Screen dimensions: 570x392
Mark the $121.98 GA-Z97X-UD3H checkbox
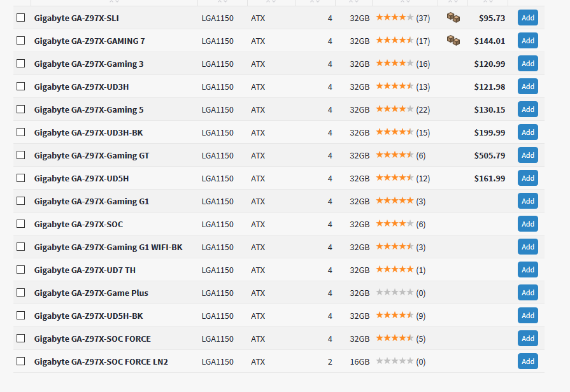[x=21, y=86]
